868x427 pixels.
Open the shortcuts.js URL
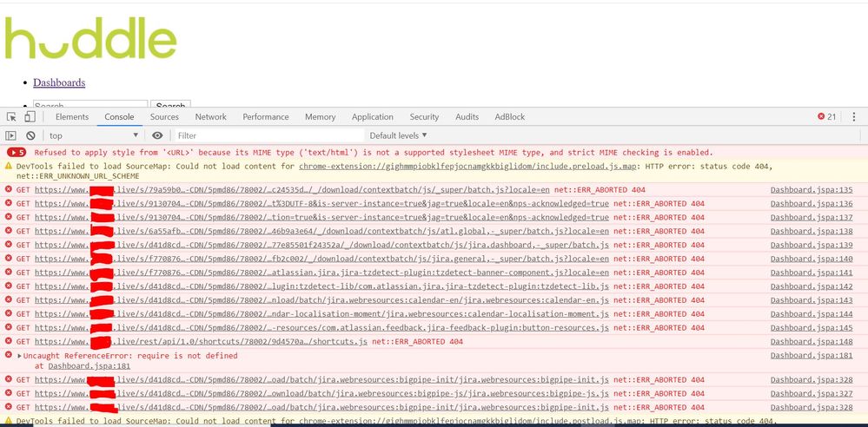pyautogui.click(x=201, y=342)
